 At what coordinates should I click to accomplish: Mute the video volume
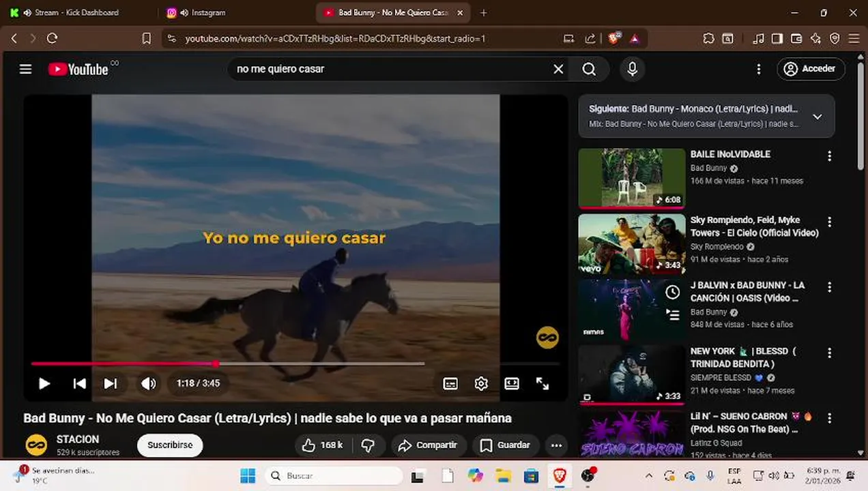[x=148, y=383]
